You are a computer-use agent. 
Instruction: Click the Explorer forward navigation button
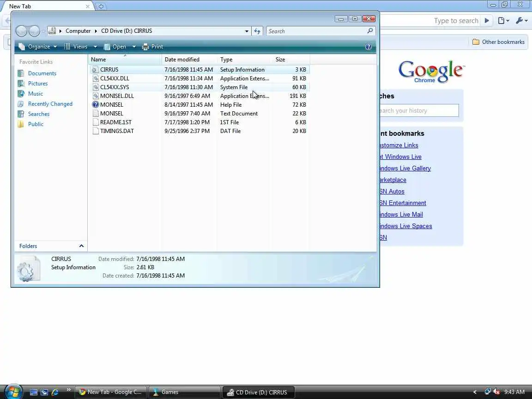[x=34, y=31]
